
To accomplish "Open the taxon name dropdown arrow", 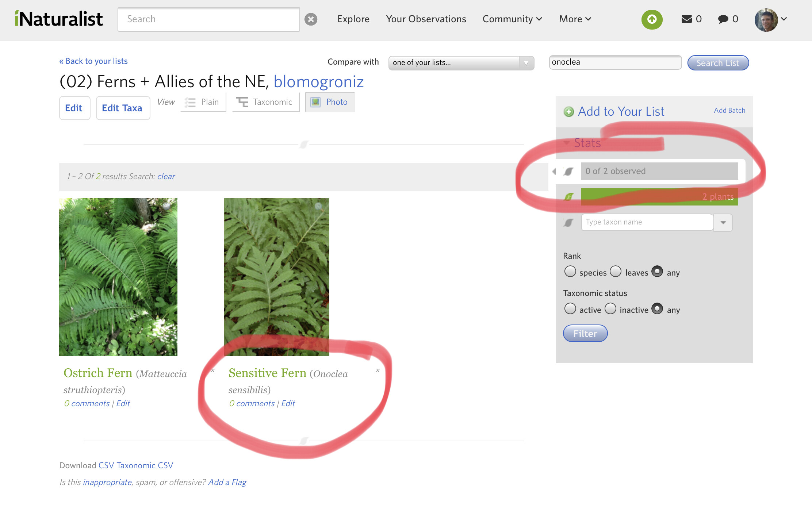I will pos(723,222).
